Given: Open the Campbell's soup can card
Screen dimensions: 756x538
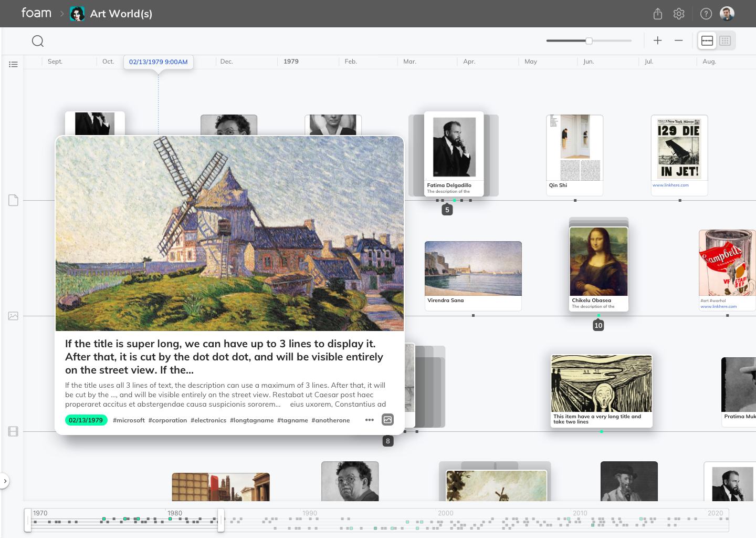Looking at the screenshot, I should point(728,270).
